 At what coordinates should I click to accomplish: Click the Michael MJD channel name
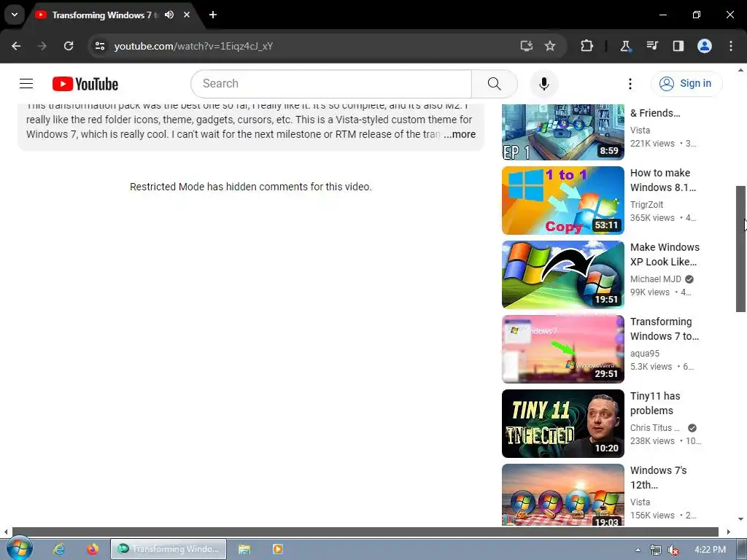pyautogui.click(x=656, y=279)
